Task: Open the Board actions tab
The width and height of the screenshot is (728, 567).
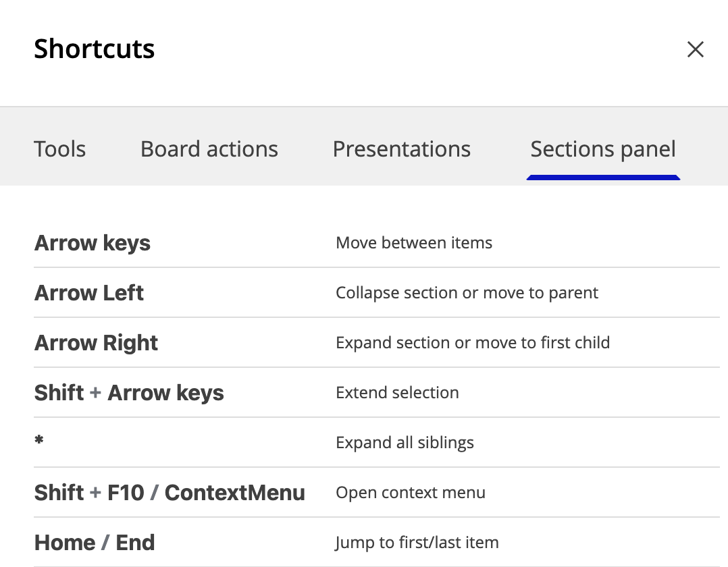Action: coord(209,149)
